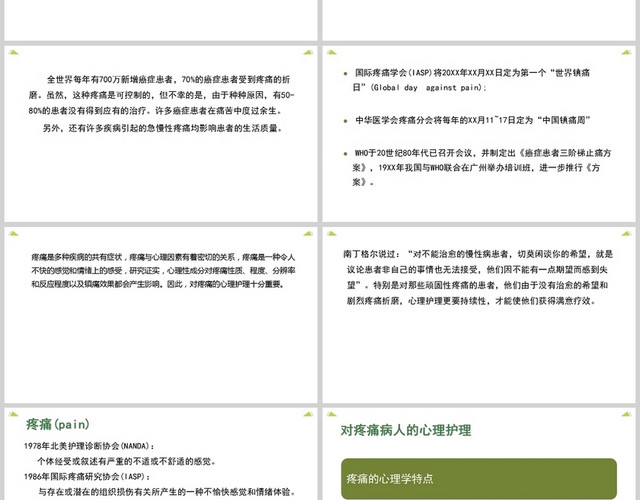640x500 pixels.
Task: Open slide about 国际疼痛学会 (IASP) 世界镇痛日
Action: point(479,134)
